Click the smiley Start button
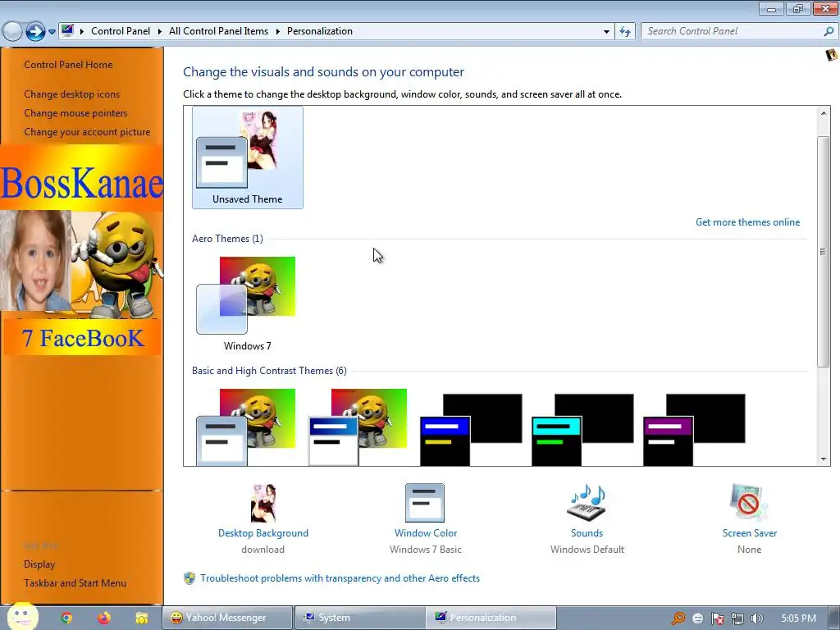This screenshot has width=840, height=630. (22, 616)
